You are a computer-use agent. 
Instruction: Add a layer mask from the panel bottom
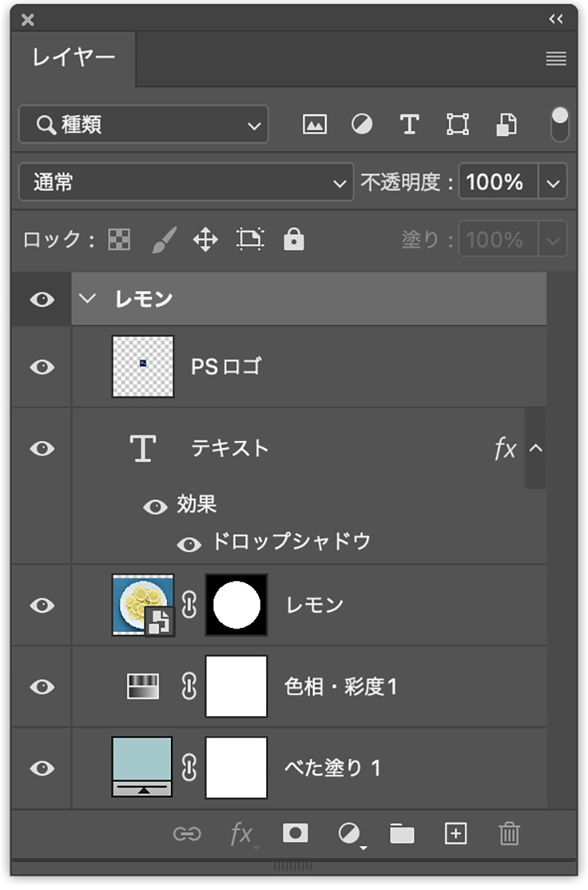[x=295, y=834]
